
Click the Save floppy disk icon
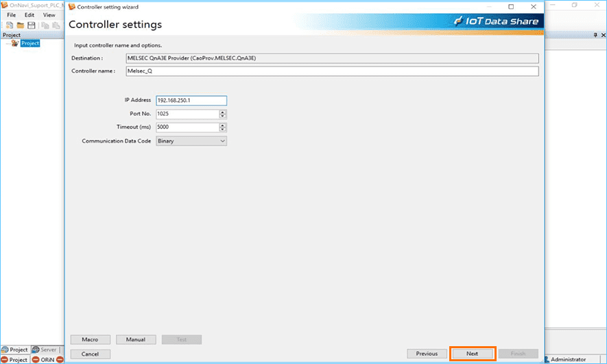[x=32, y=25]
